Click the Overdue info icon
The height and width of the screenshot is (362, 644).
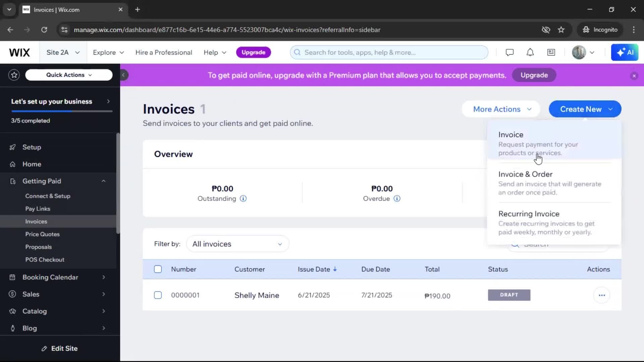pyautogui.click(x=397, y=199)
